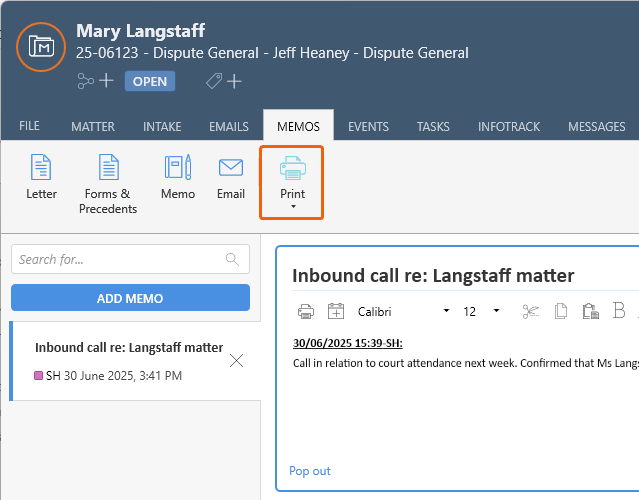Switch to the FILE tab
639x500 pixels.
click(29, 126)
